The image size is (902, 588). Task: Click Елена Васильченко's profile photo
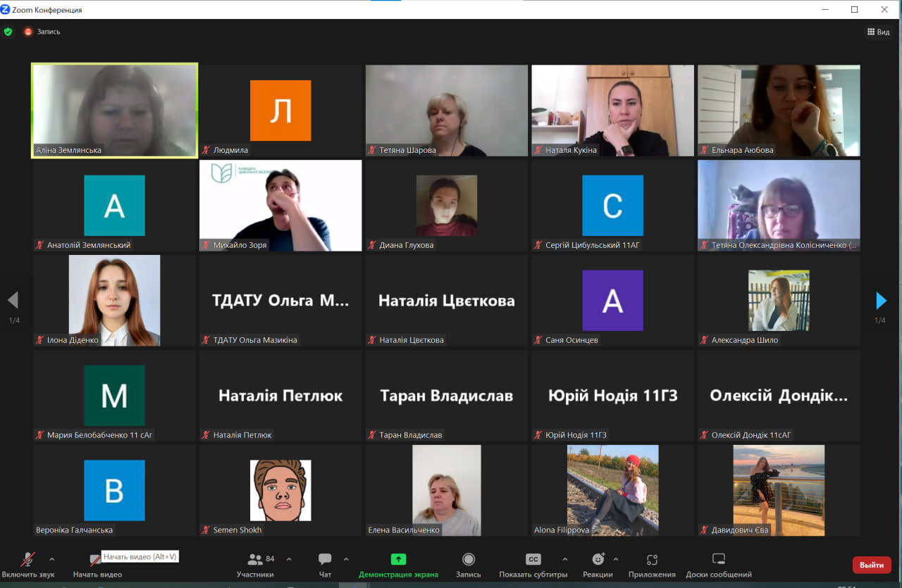tap(447, 490)
